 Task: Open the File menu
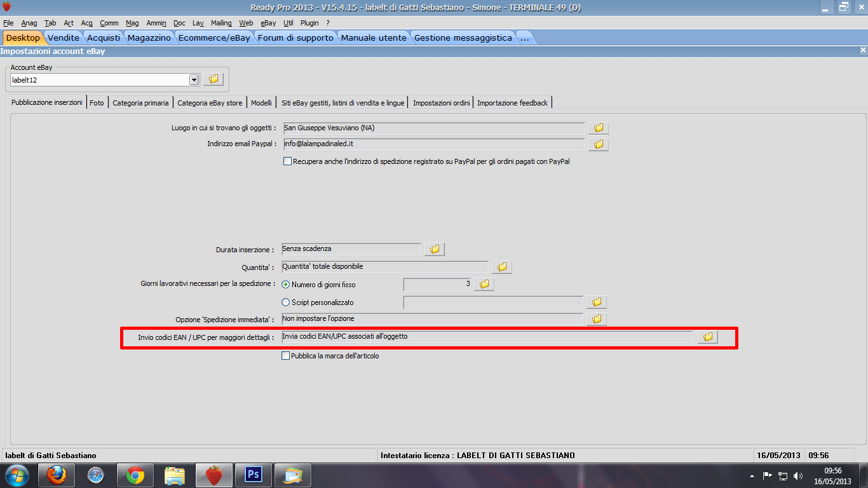8,23
